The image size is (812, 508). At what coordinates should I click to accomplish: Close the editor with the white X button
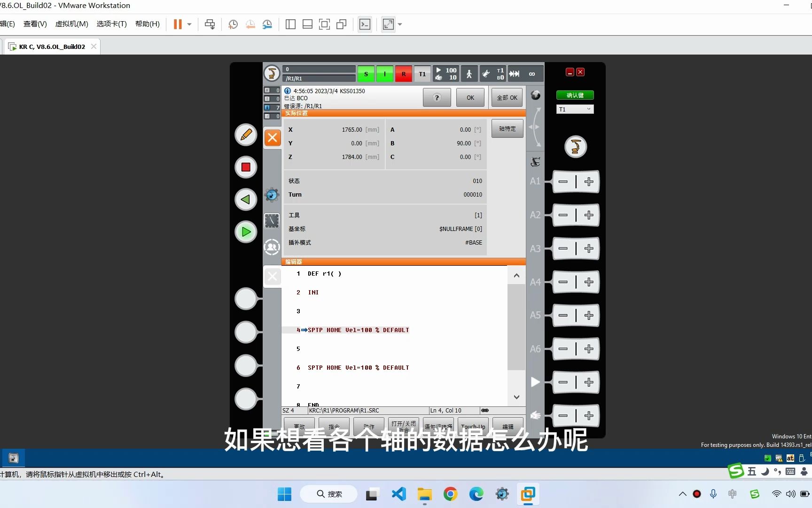click(273, 276)
